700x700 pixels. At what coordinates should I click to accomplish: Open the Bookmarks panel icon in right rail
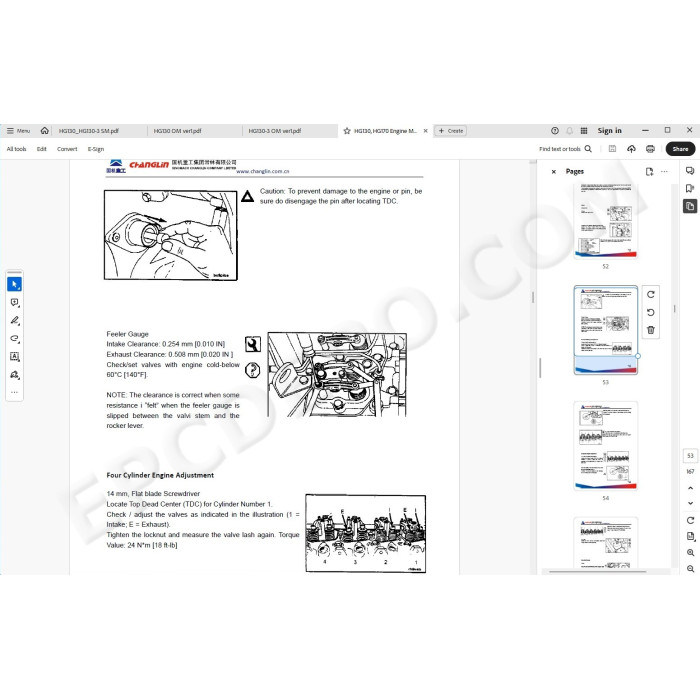point(690,188)
